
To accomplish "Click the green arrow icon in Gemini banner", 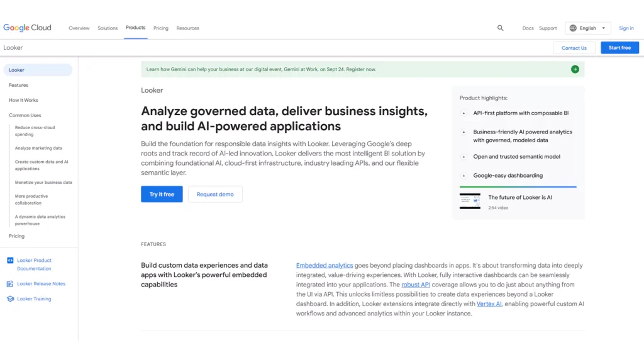I will click(575, 69).
